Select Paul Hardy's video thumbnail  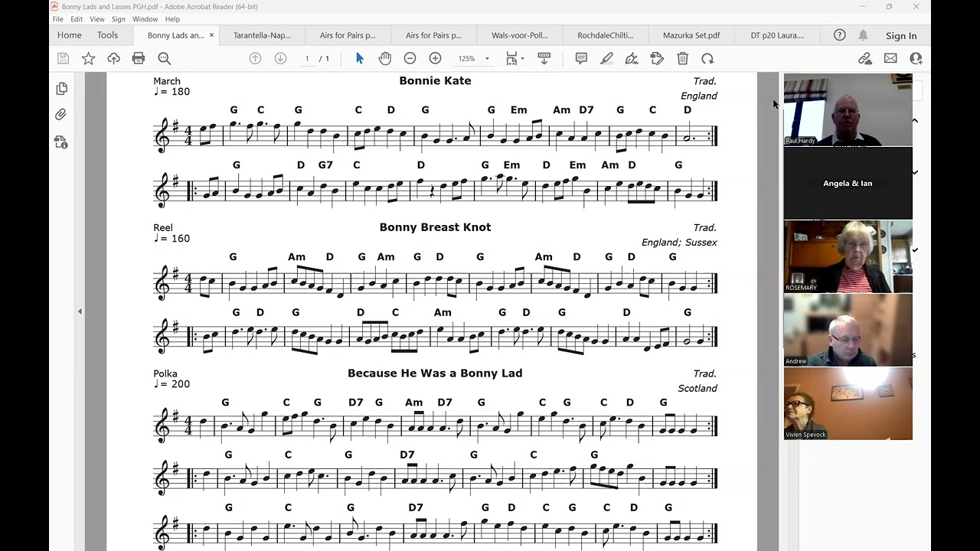[848, 109]
